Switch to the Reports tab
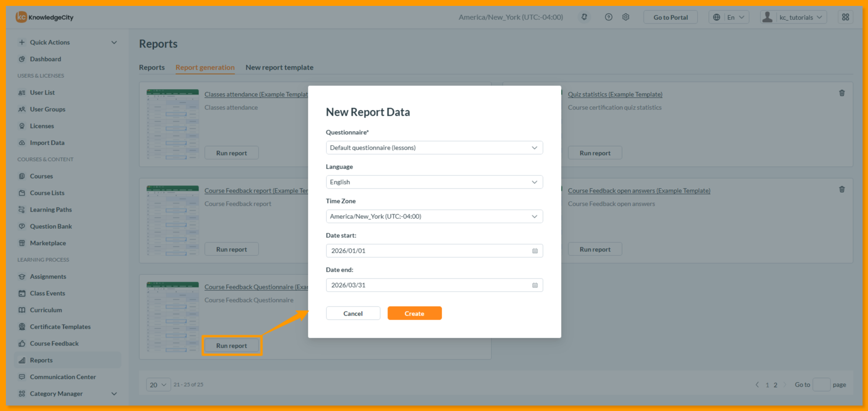Screen dimensions: 868x411 pos(152,67)
